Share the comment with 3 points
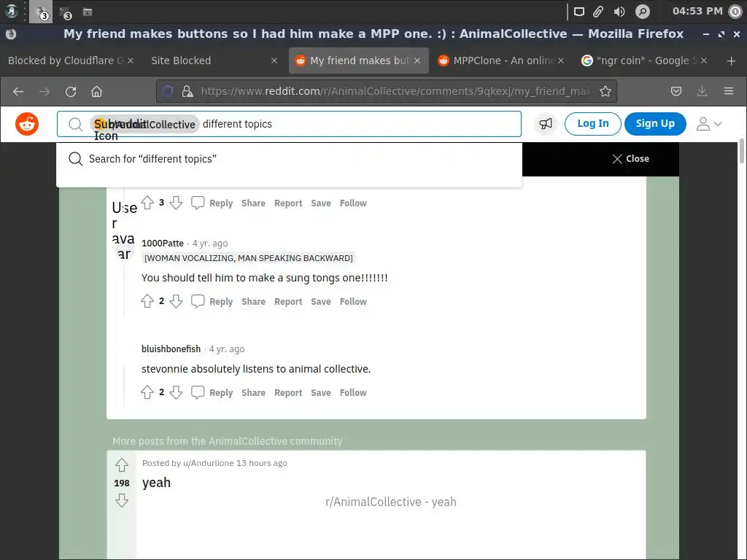747x560 pixels. click(x=253, y=203)
